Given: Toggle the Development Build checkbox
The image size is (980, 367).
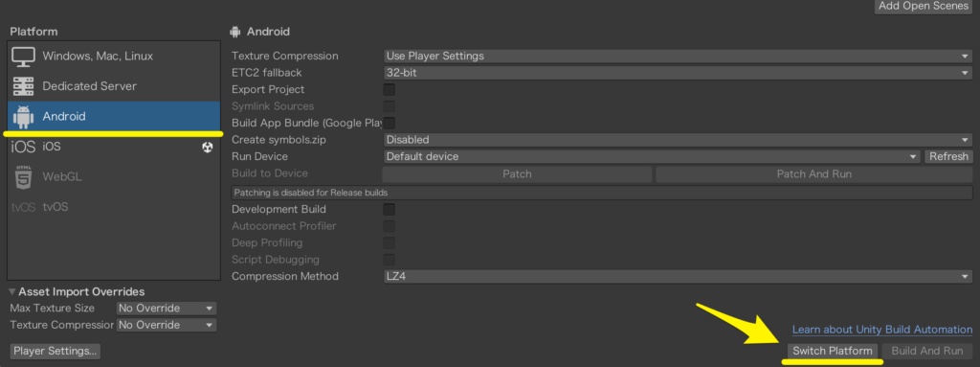Looking at the screenshot, I should point(389,209).
